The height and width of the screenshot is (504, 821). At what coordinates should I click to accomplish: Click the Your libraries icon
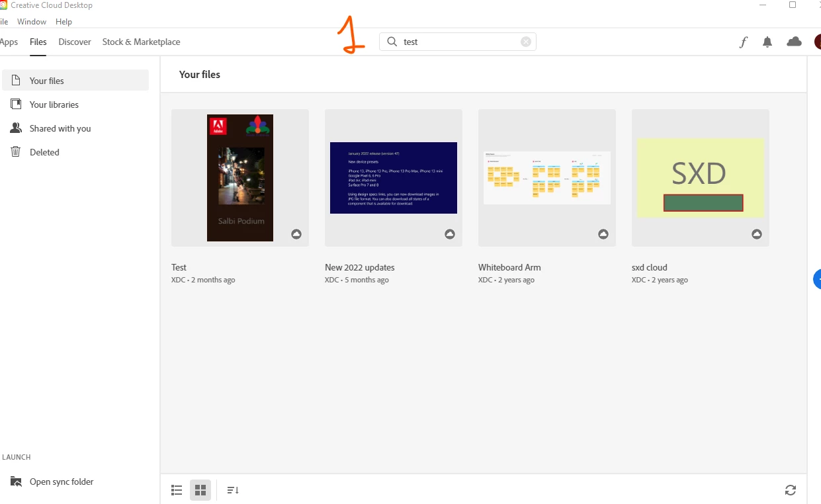(x=16, y=104)
